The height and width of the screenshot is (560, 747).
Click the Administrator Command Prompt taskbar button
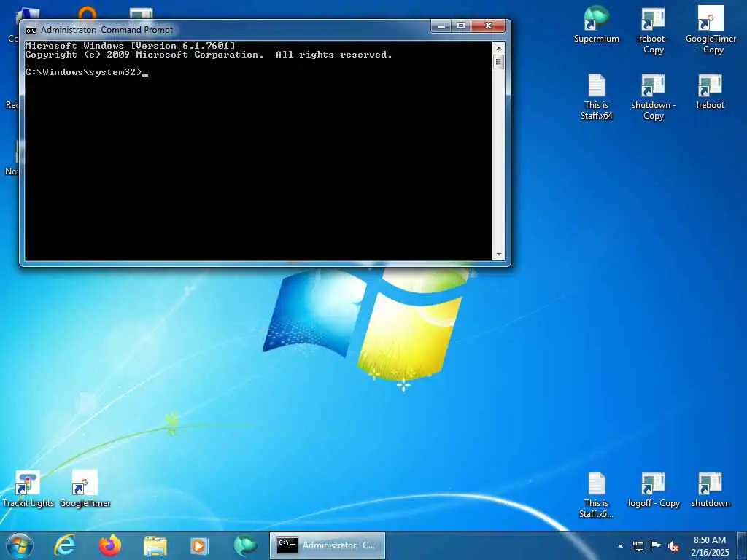pos(328,545)
